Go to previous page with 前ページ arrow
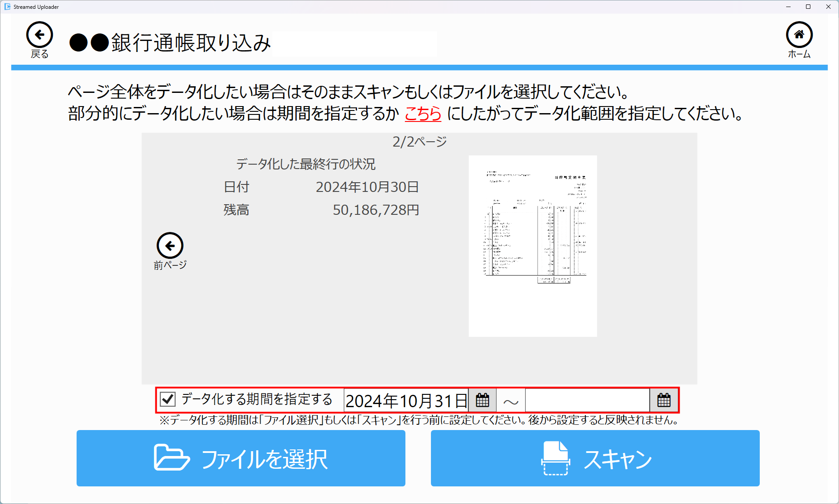 170,246
